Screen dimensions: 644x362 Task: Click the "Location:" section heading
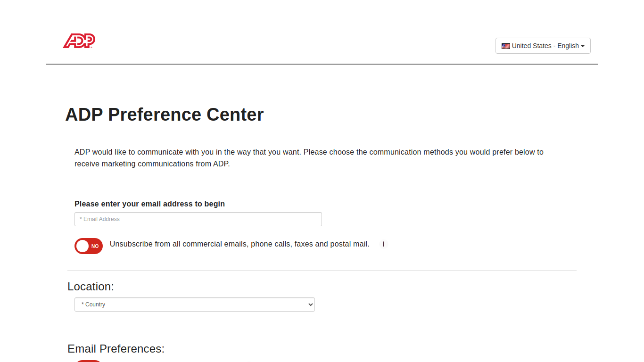[x=91, y=287]
